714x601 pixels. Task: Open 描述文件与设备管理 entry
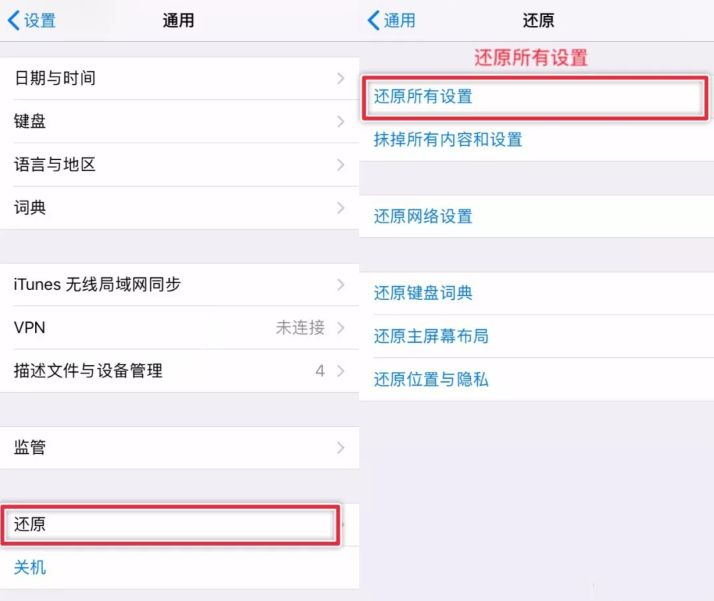click(179, 371)
